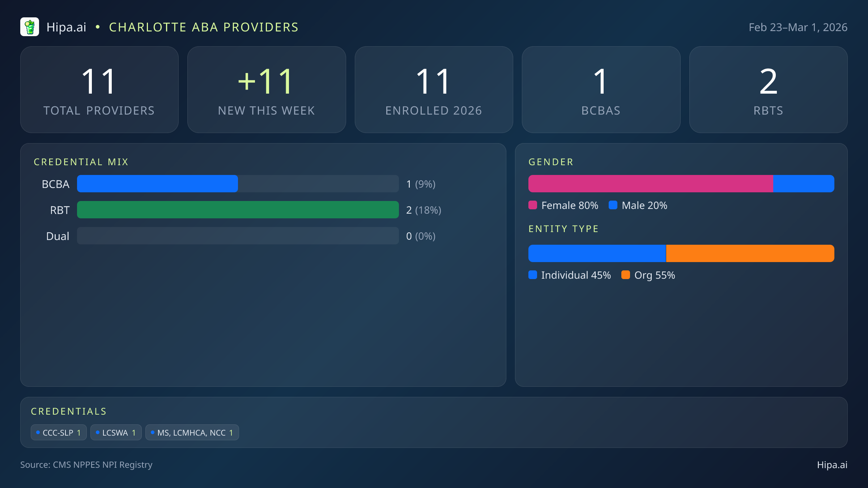This screenshot has height=488, width=868.
Task: Click the Credential Mix heading
Action: pyautogui.click(x=81, y=162)
